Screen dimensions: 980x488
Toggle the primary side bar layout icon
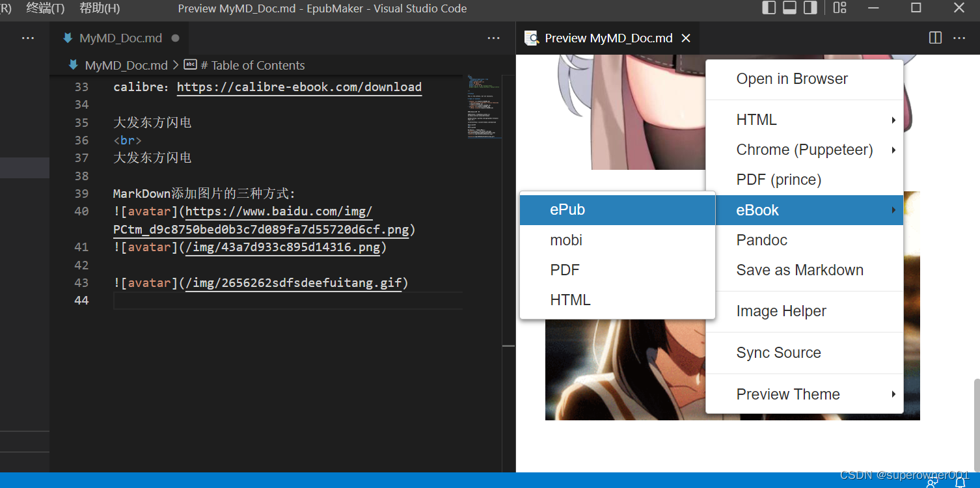[x=769, y=8]
